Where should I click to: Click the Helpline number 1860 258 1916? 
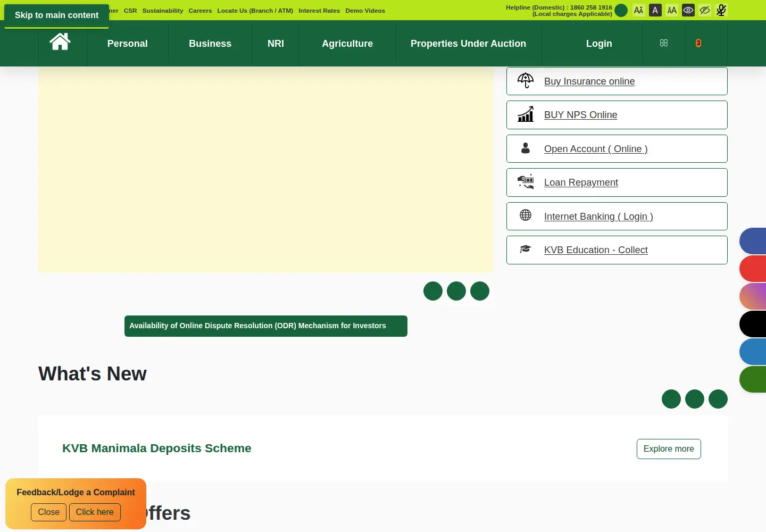pos(591,7)
